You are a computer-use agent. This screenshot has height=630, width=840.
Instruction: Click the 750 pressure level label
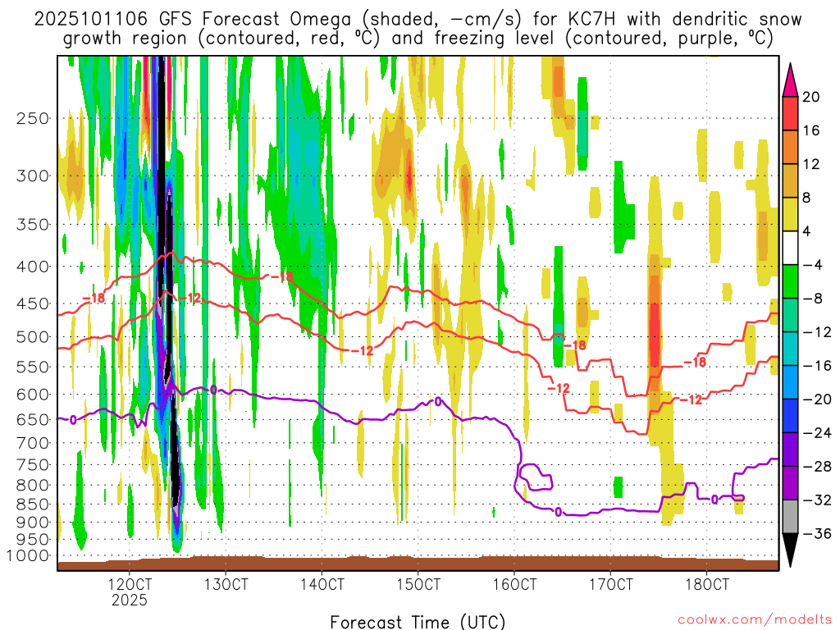pyautogui.click(x=33, y=465)
